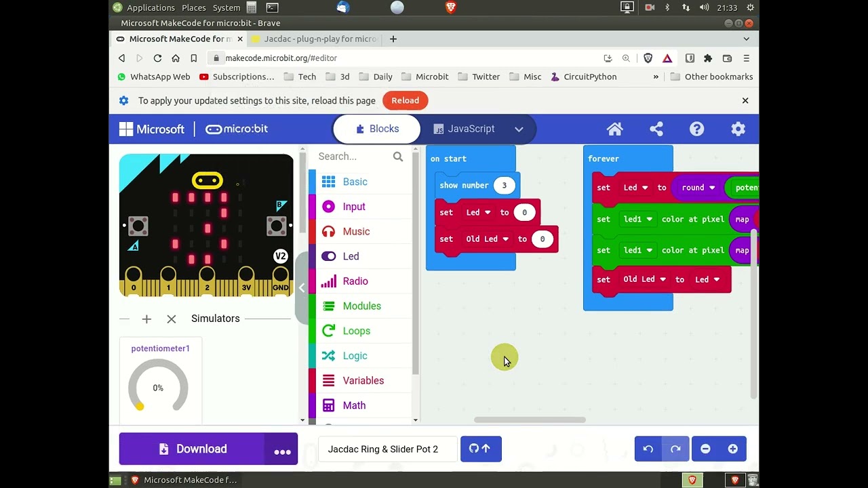Open more download options
The height and width of the screenshot is (488, 868).
[x=281, y=449]
